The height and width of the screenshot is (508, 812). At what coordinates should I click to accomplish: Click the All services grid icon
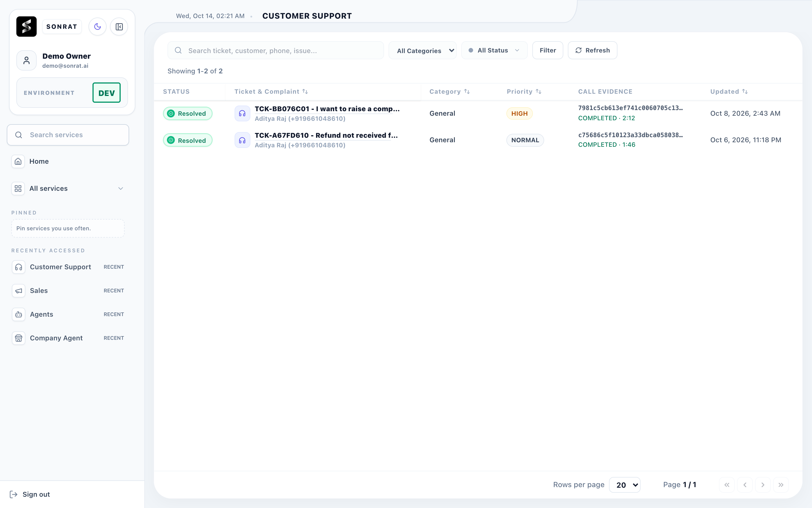click(x=18, y=189)
